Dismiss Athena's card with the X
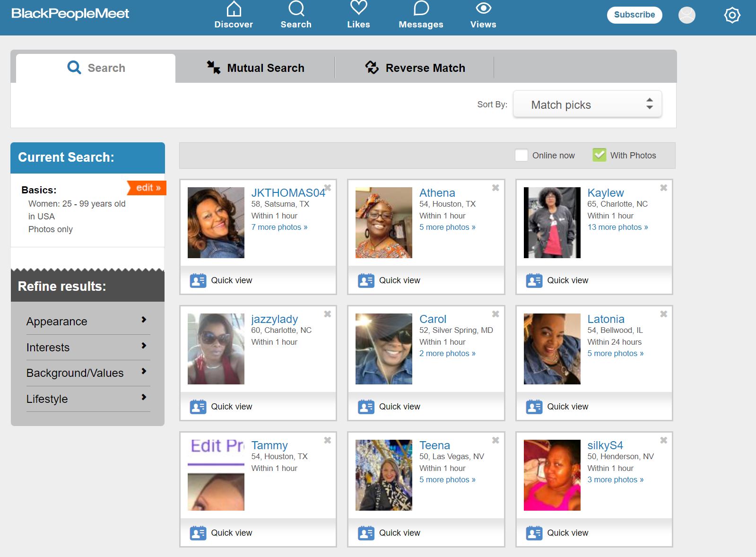Image resolution: width=756 pixels, height=557 pixels. tap(495, 188)
